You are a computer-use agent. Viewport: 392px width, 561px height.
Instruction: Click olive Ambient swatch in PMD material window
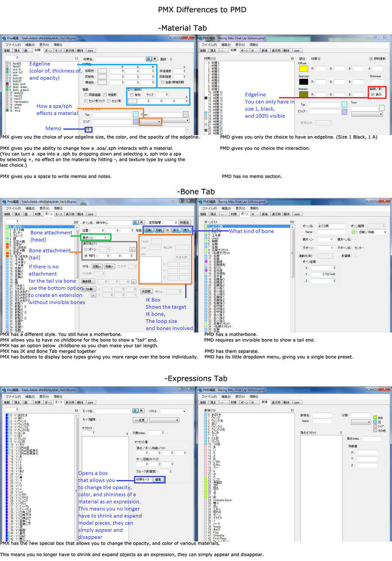304,94
